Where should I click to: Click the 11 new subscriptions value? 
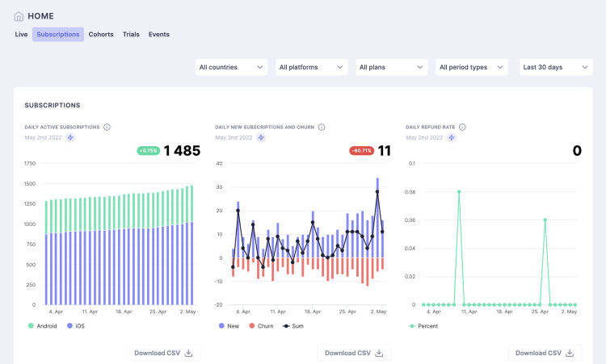(x=384, y=151)
